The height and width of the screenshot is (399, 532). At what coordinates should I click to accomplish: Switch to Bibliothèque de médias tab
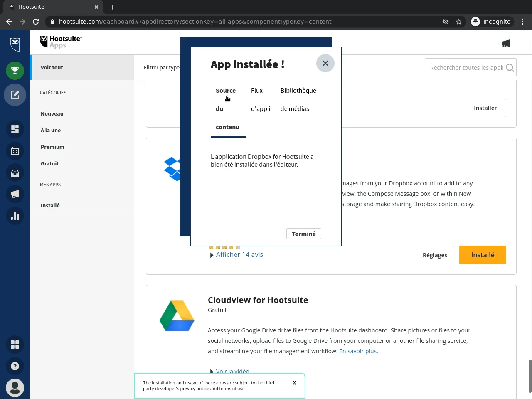(x=298, y=100)
